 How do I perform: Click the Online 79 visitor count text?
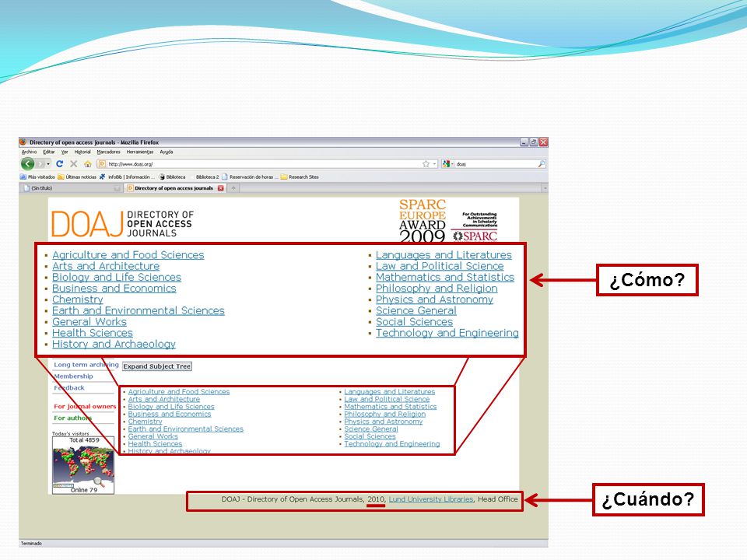pyautogui.click(x=84, y=490)
